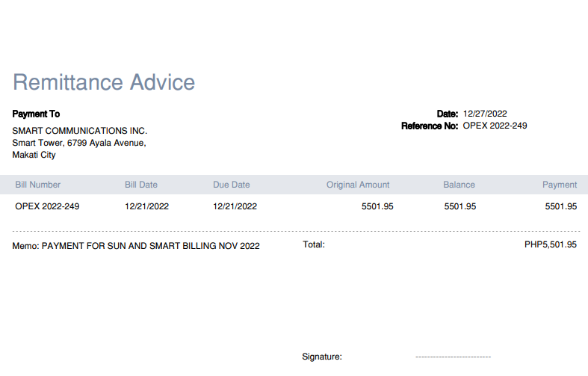Select the Makati City text
Viewport: 588px width, 376px height.
[34, 155]
